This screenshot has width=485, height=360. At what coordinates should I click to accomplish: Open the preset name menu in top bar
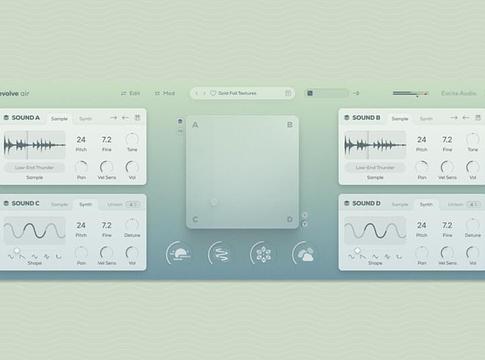click(237, 93)
